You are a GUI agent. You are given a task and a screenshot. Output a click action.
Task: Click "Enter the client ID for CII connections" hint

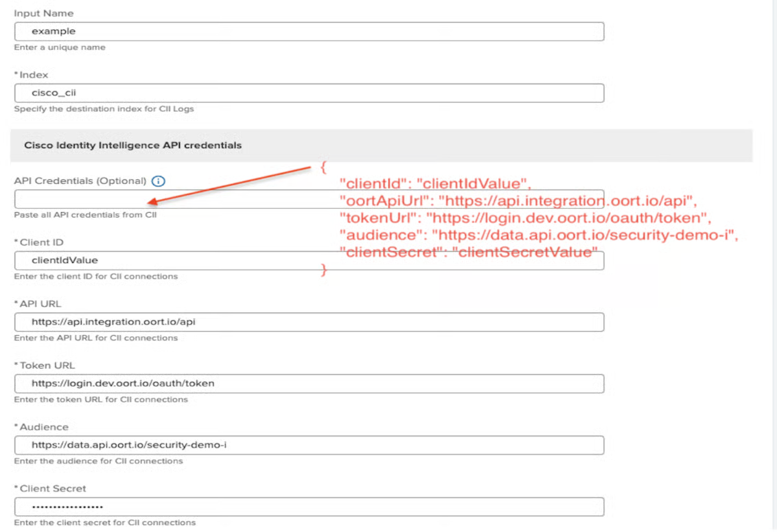point(95,276)
